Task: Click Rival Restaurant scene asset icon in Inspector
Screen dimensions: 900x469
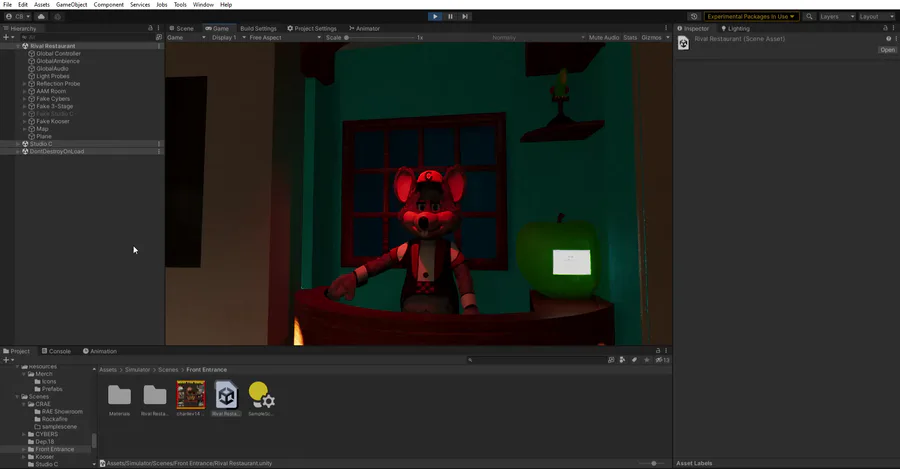Action: pos(683,43)
